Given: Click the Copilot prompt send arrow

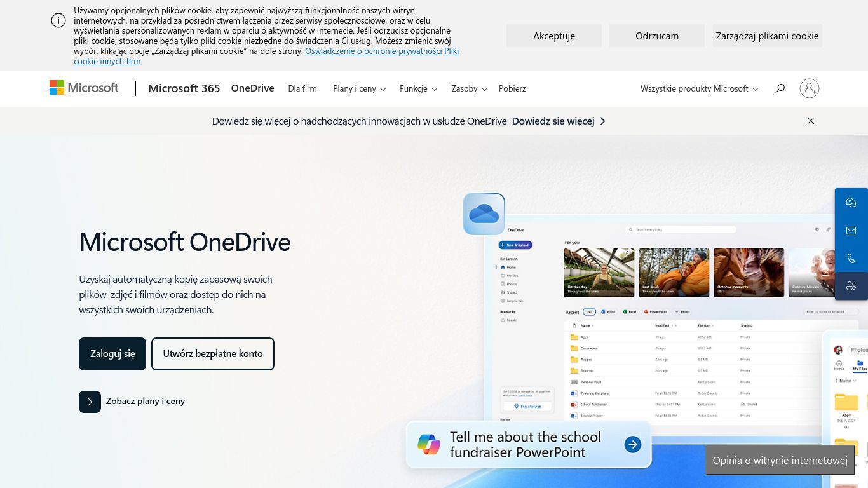Looking at the screenshot, I should pyautogui.click(x=632, y=445).
